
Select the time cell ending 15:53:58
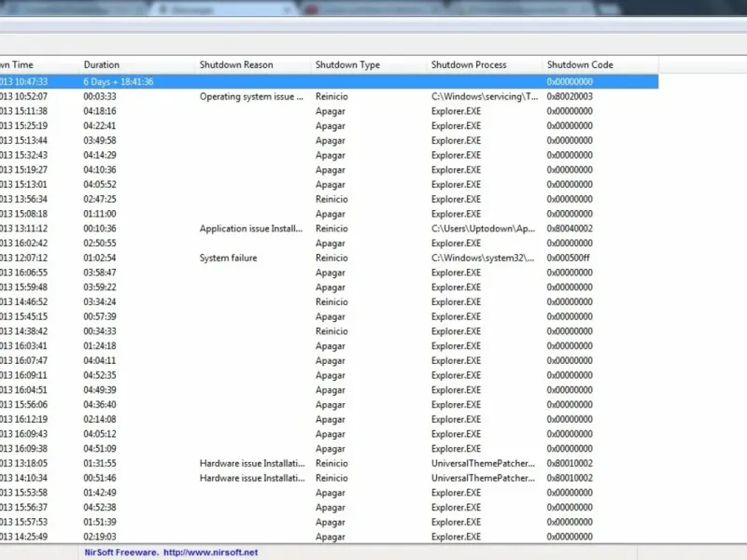pyautogui.click(x=24, y=493)
